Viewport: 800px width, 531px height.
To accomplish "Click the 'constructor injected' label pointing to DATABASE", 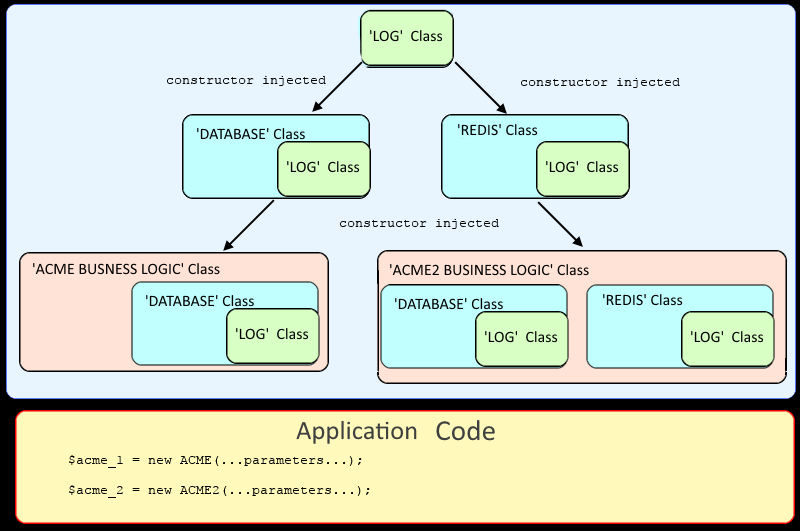I will click(246, 81).
